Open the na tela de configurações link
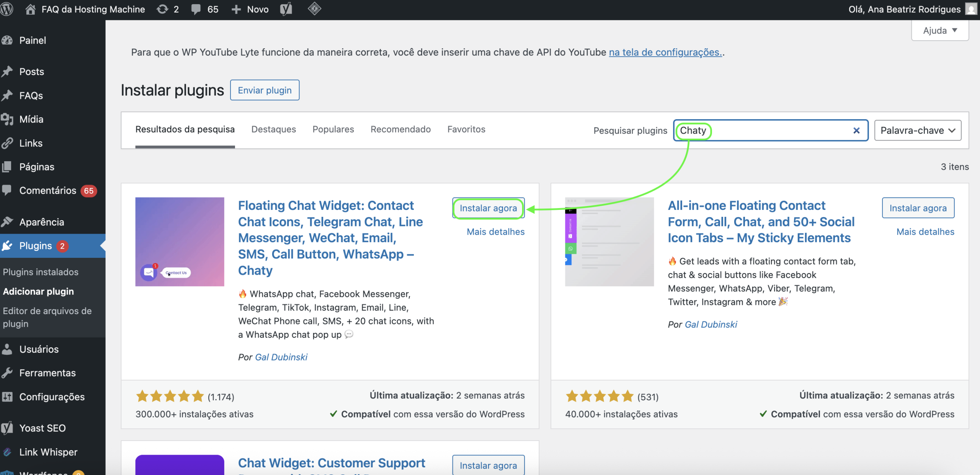 (x=665, y=52)
